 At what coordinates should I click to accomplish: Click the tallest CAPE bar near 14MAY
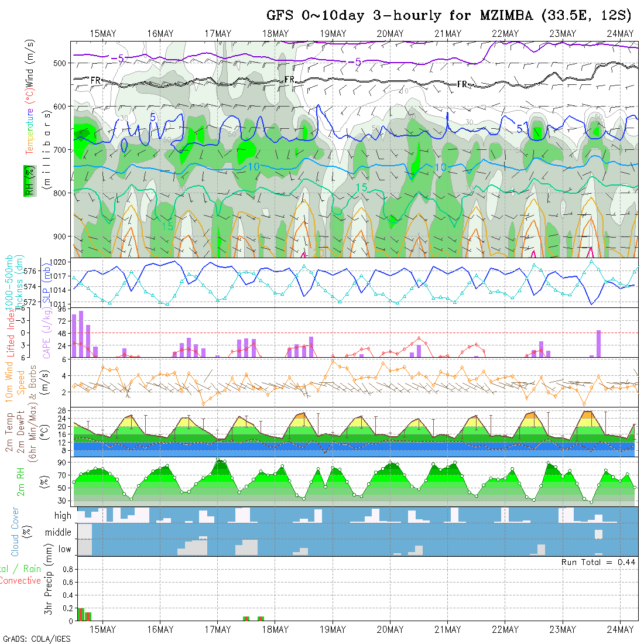(x=81, y=334)
